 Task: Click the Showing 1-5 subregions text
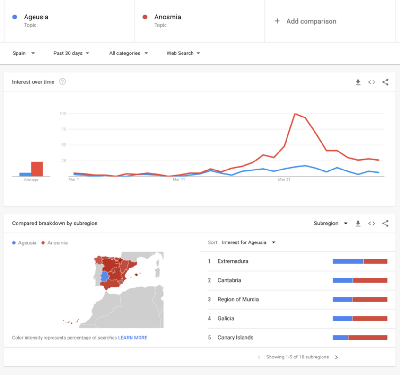pos(297,357)
